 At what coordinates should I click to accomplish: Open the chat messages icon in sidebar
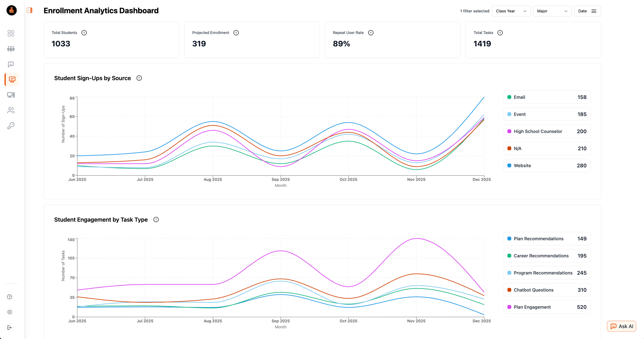(11, 64)
